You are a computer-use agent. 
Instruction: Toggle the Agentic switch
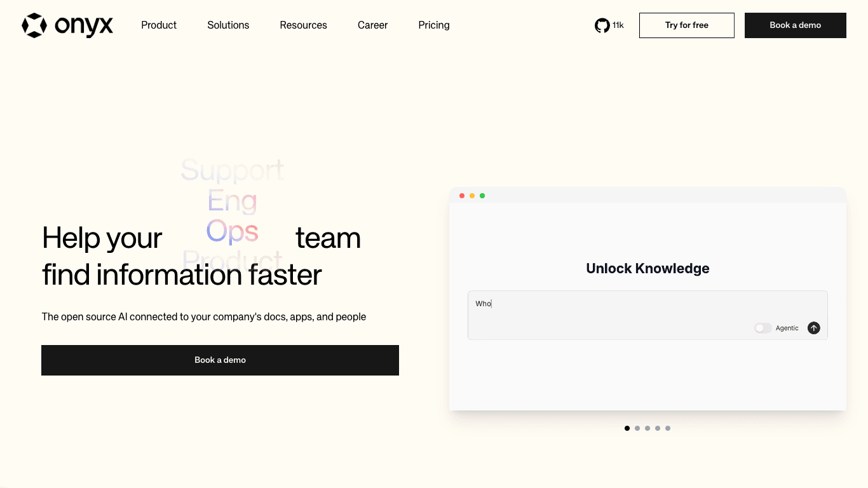[763, 328]
